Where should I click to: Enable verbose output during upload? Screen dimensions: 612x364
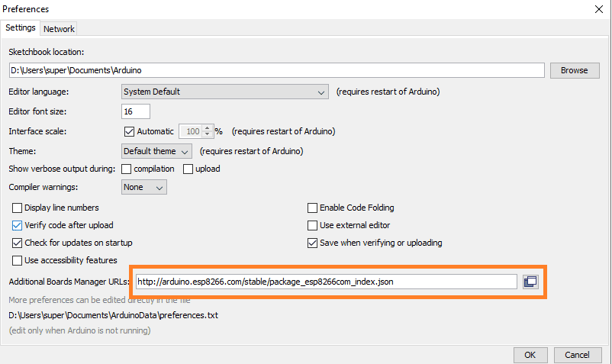[188, 169]
